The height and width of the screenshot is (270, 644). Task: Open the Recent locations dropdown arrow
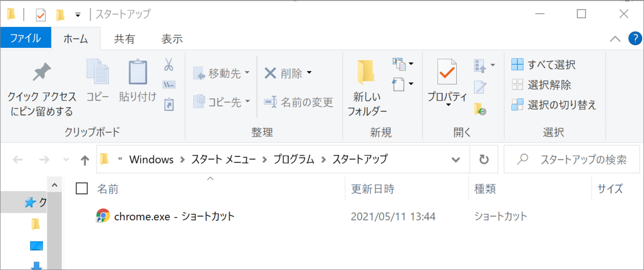(x=66, y=160)
